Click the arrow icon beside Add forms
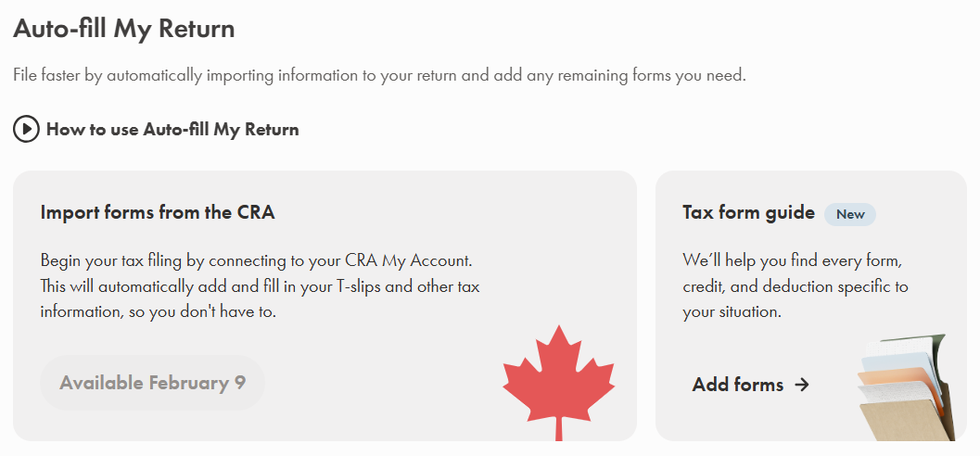 click(802, 385)
